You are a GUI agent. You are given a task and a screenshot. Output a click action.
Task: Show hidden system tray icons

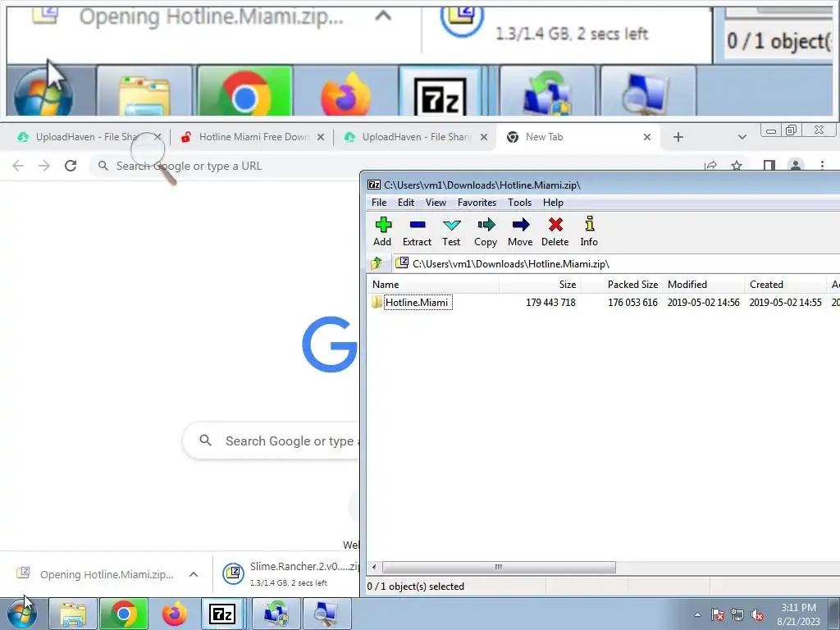[697, 614]
